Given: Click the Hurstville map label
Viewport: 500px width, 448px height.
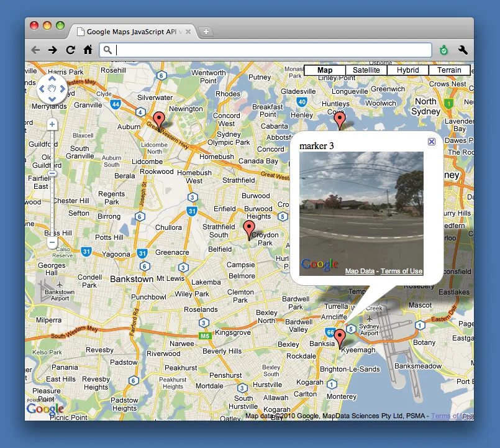Looking at the screenshot, I should 267,385.
